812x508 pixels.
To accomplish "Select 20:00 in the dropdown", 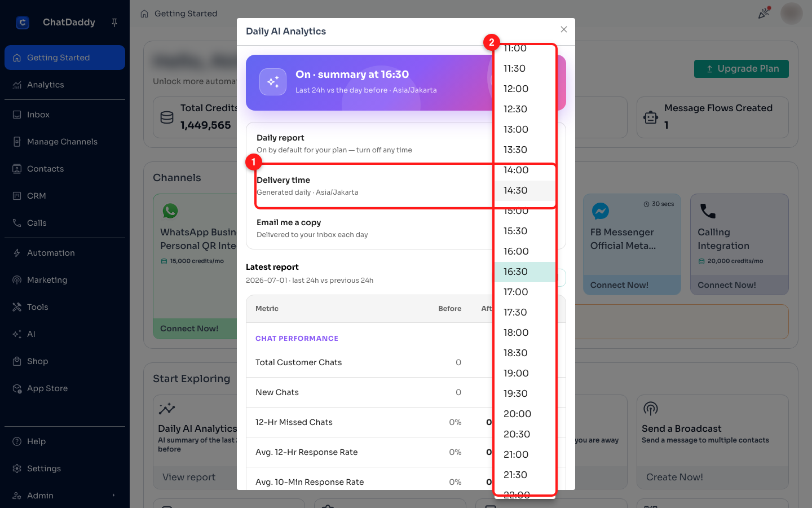I will [525, 414].
